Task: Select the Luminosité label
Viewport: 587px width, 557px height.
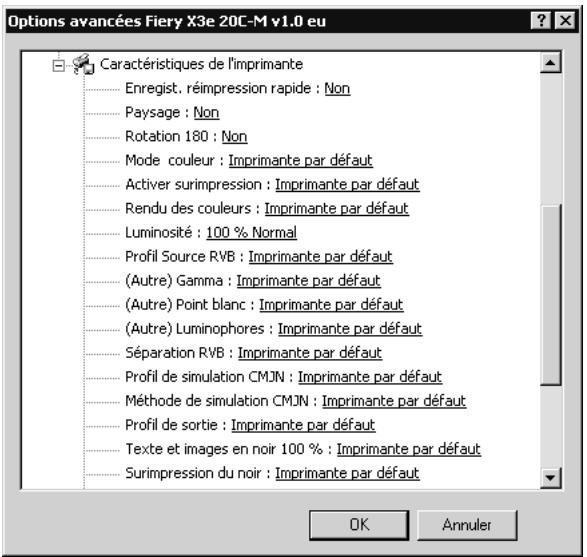Action: [x=158, y=232]
